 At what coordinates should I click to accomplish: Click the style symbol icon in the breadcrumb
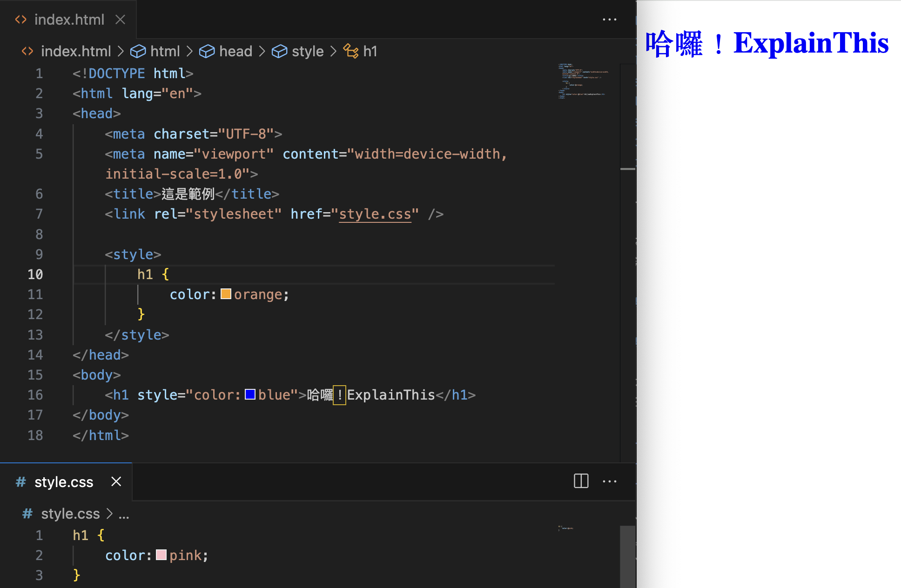pos(280,51)
